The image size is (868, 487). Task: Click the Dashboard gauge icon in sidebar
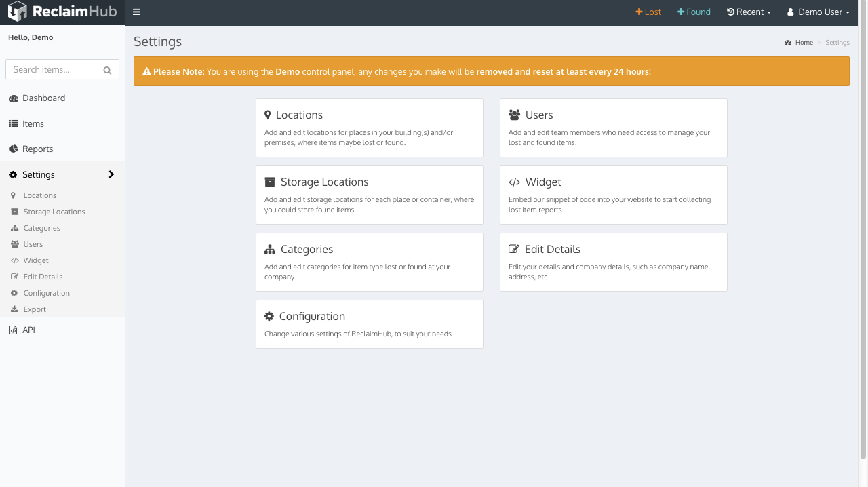(14, 98)
